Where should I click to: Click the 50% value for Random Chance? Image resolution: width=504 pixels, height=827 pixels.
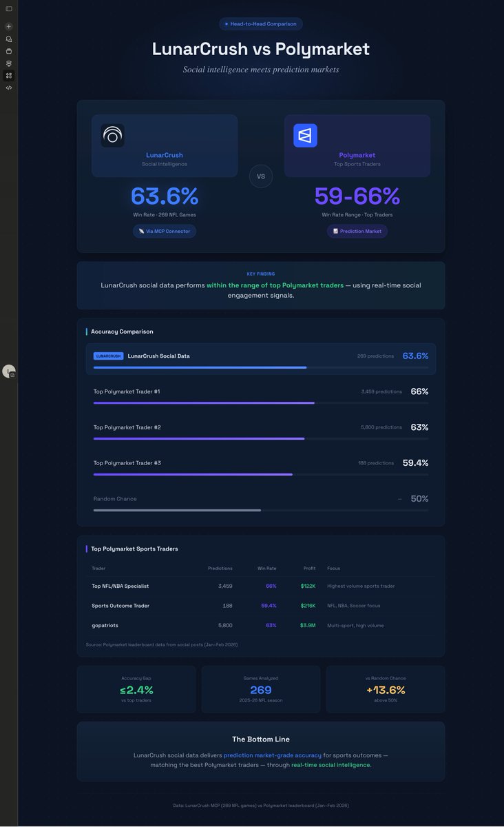[x=419, y=499]
